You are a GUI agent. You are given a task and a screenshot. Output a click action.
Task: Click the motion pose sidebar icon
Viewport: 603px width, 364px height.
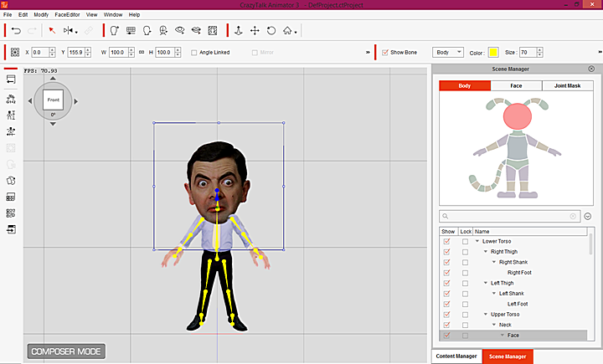coord(11,131)
